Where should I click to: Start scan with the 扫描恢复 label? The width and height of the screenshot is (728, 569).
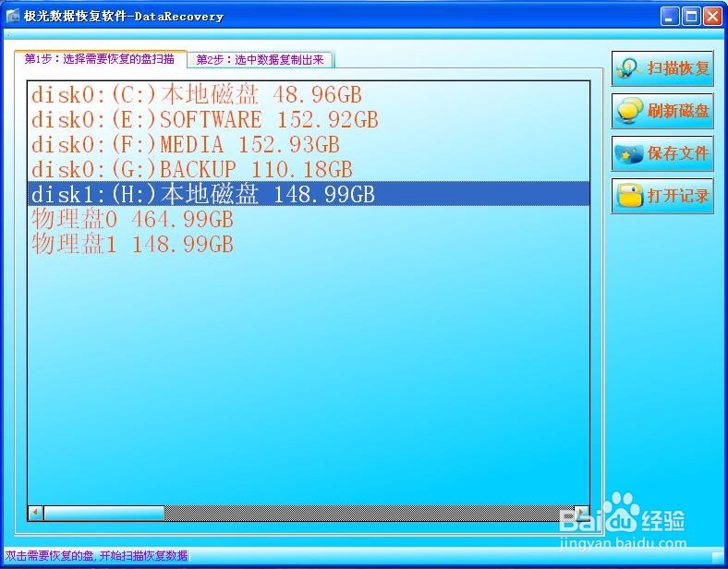pyautogui.click(x=678, y=68)
